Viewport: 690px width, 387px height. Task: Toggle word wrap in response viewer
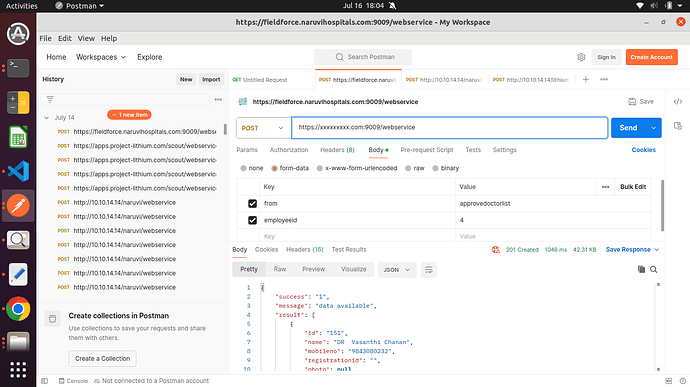pos(429,269)
